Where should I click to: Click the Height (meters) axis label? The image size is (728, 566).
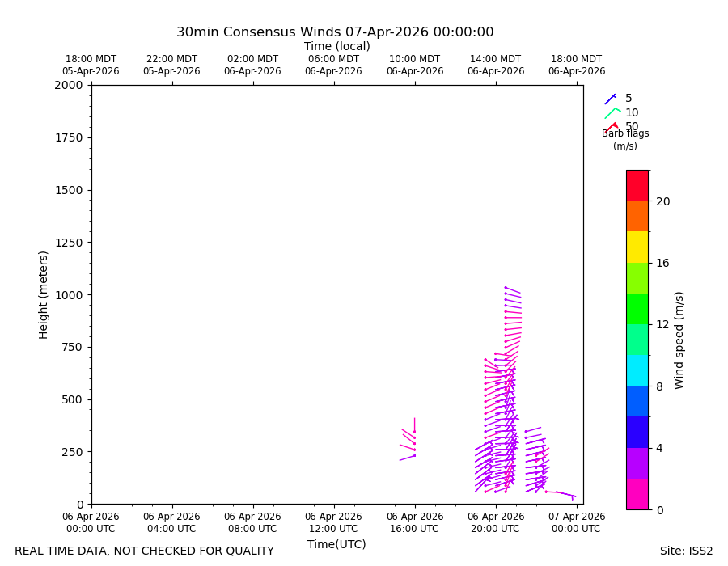[43, 295]
